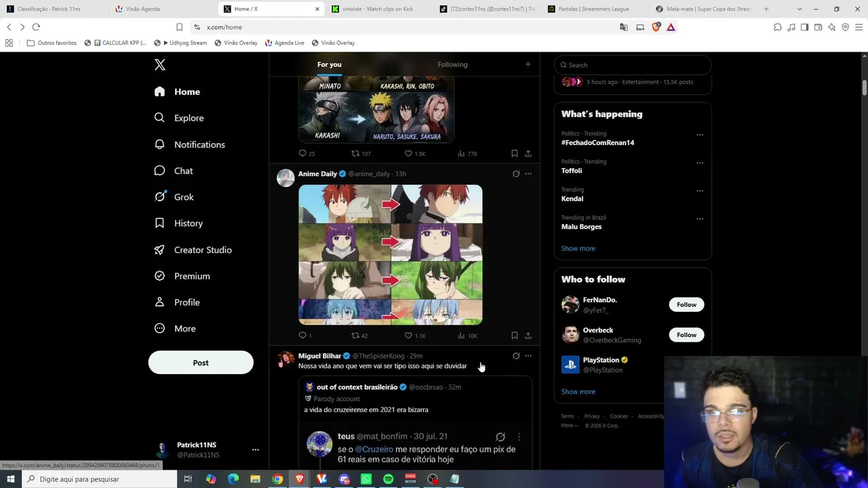Viewport: 868px width, 488px height.
Task: Open options for #FechadoComRenan14 trend
Action: click(700, 135)
